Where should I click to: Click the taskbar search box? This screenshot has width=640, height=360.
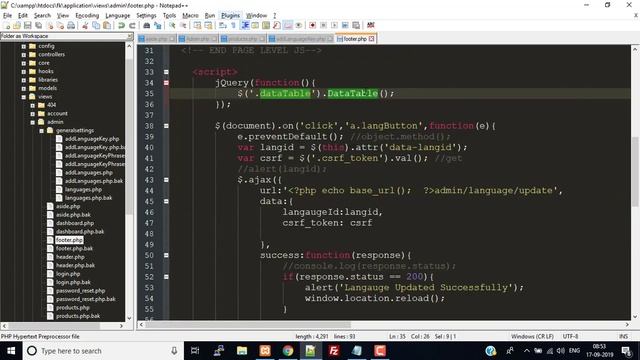[x=103, y=351]
